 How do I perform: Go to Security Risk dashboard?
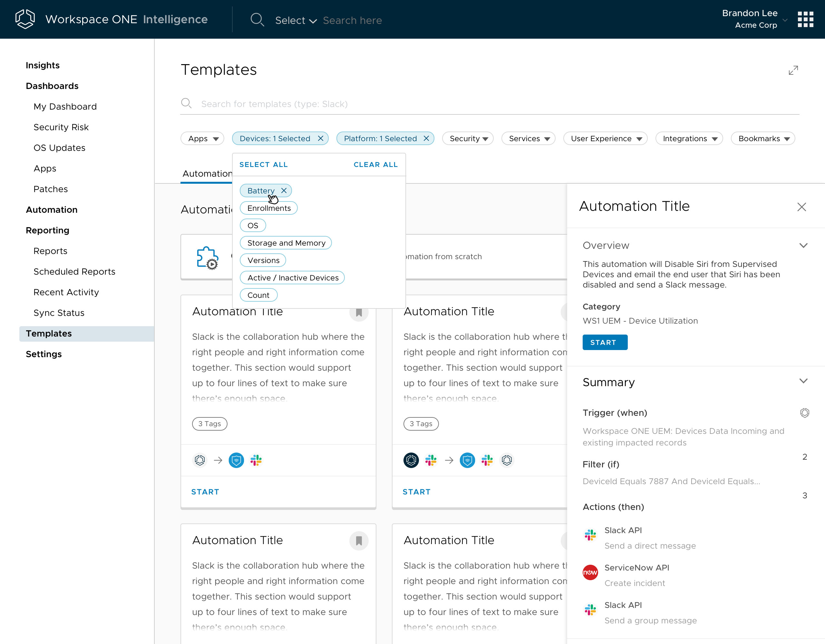(61, 127)
